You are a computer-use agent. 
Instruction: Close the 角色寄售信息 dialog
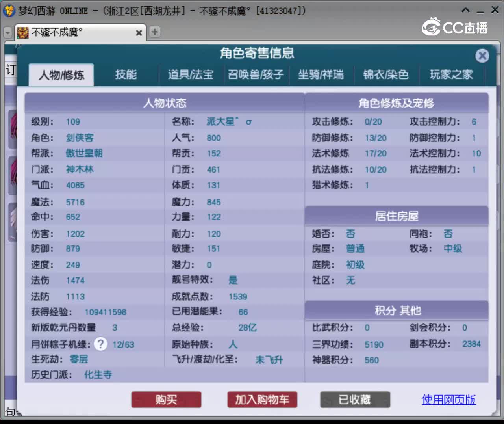click(482, 56)
